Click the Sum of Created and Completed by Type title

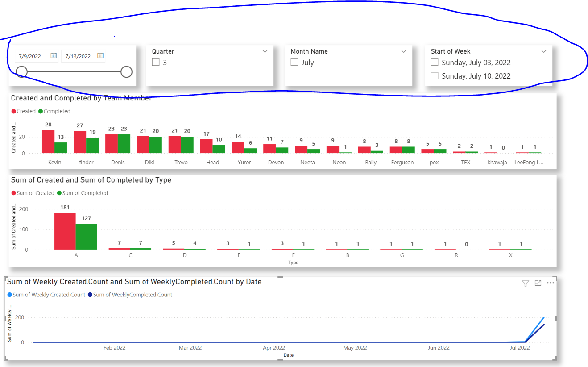click(91, 180)
